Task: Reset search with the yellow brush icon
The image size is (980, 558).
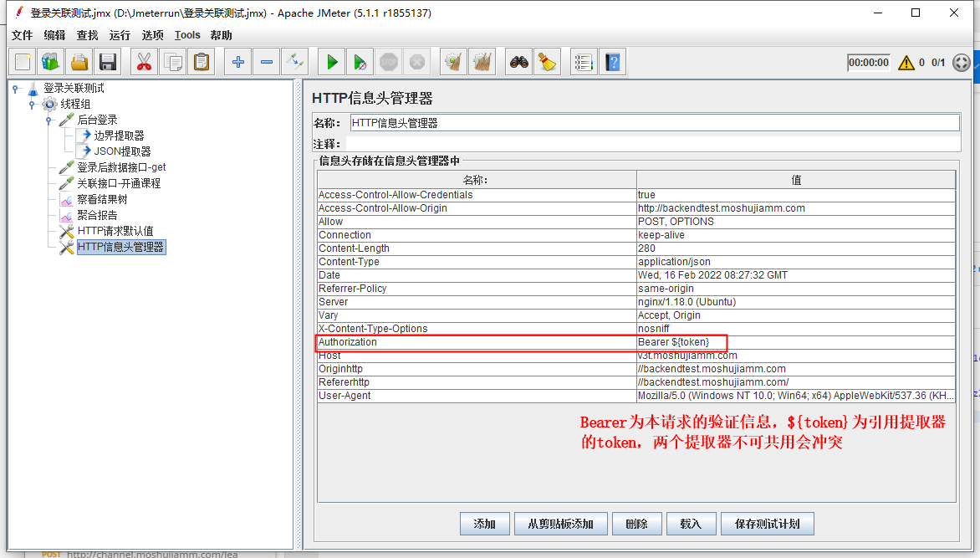Action: (548, 62)
